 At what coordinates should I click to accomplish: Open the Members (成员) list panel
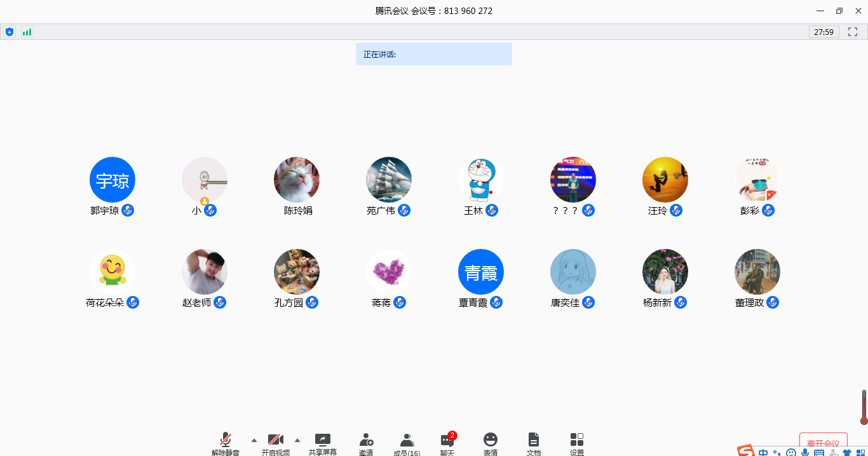tap(407, 443)
